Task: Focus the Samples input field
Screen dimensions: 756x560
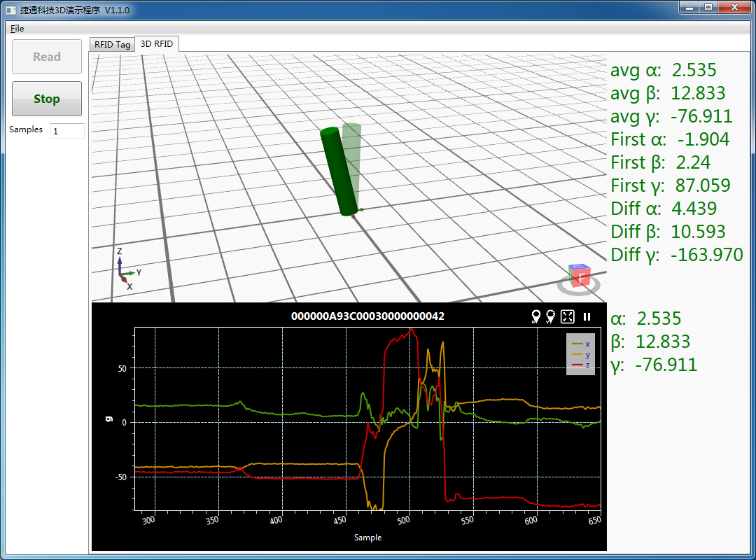Action: tap(66, 131)
